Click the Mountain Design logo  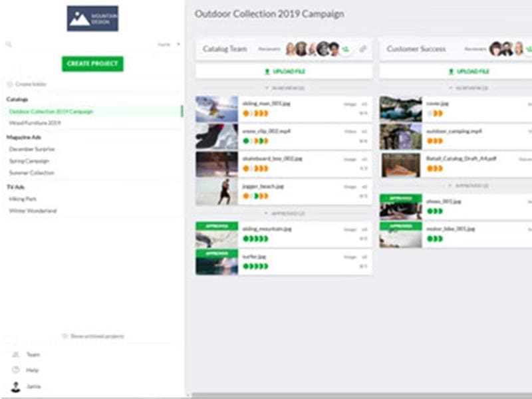pyautogui.click(x=92, y=19)
